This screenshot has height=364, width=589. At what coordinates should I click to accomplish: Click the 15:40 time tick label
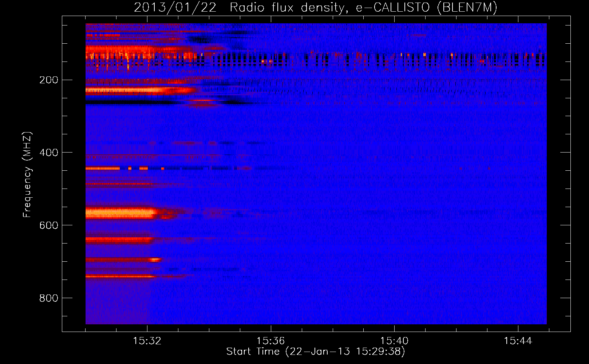pyautogui.click(x=394, y=341)
